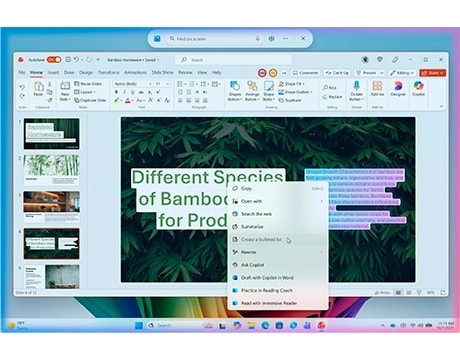Expand the Open with submenu
460x360 pixels.
coord(278,201)
